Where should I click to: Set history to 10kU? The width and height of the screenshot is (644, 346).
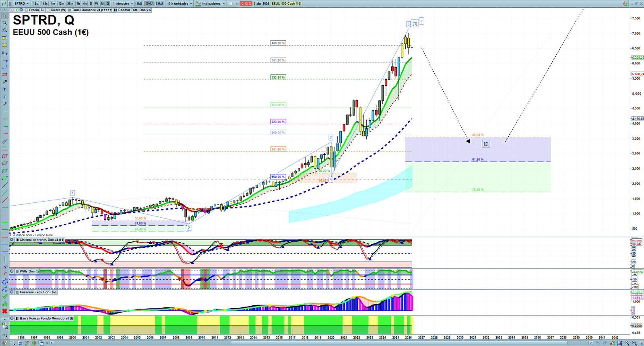pos(149,4)
